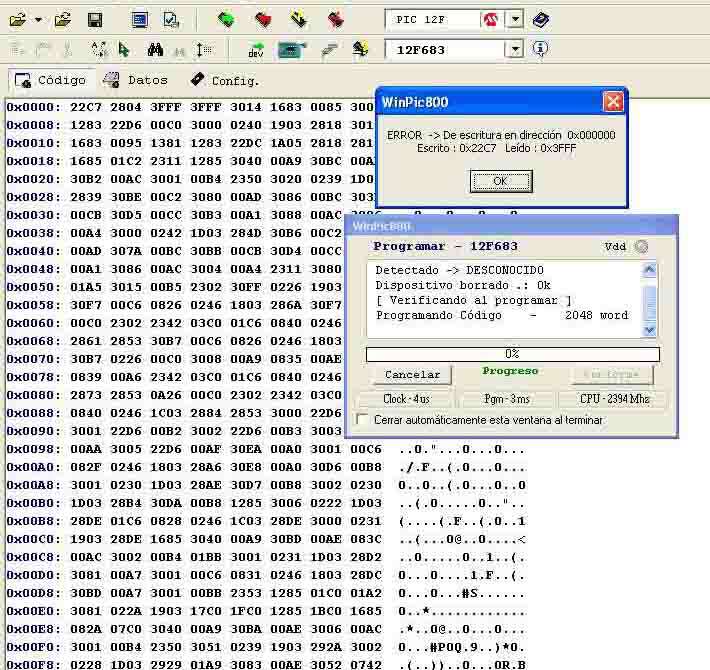Click the CPU - 2394 Mhz status panel
The height and width of the screenshot is (670, 710).
pos(614,399)
